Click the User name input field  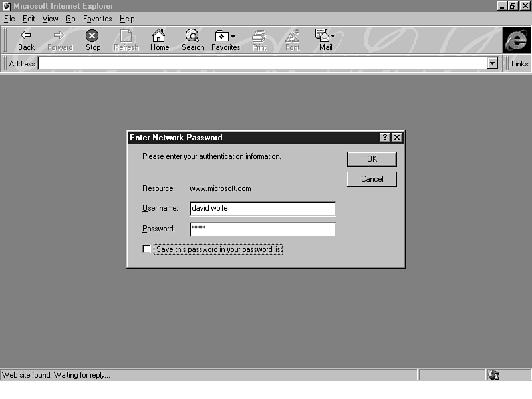(x=263, y=209)
